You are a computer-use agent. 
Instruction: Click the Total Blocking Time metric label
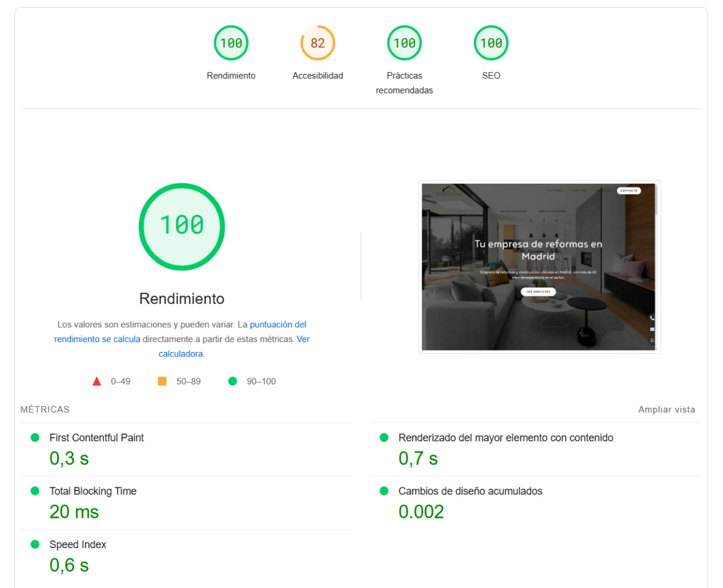[93, 491]
